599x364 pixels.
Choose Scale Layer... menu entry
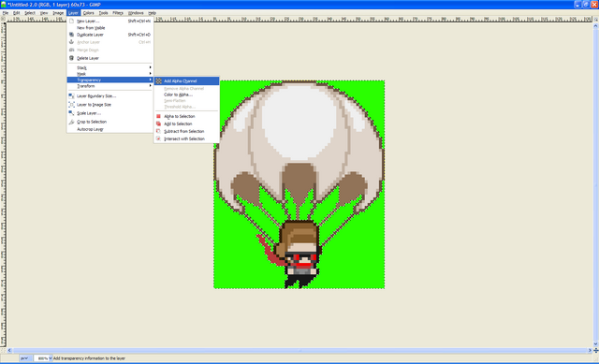click(110, 113)
